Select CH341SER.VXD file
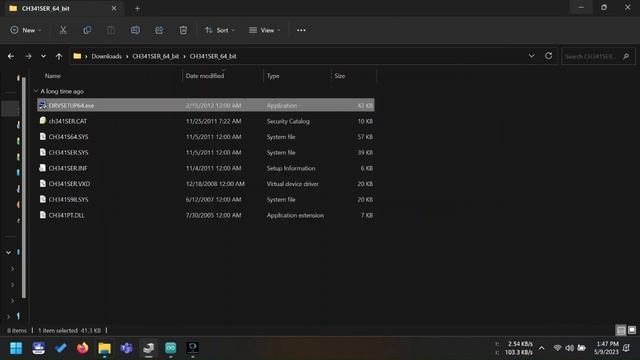 (x=206, y=184)
